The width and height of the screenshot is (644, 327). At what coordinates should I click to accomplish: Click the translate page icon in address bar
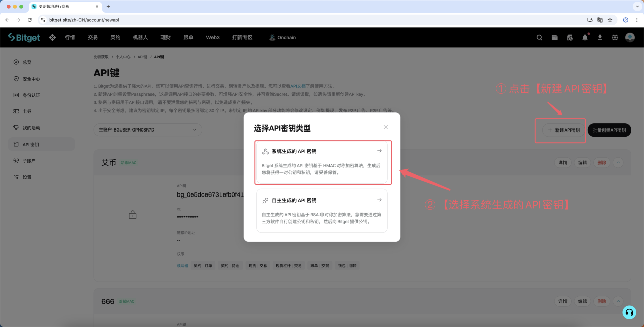[x=600, y=20]
